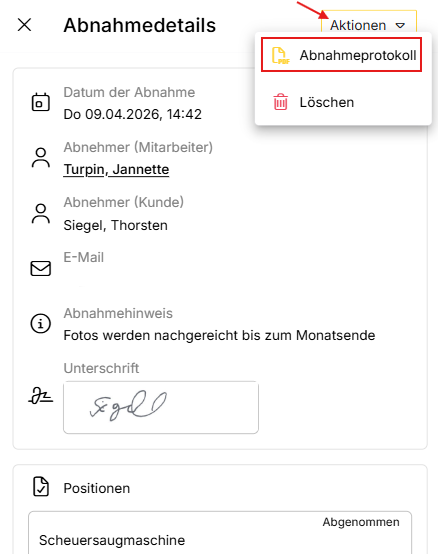
Task: Select Abnahmeprotokoll from the menu
Action: pyautogui.click(x=342, y=55)
